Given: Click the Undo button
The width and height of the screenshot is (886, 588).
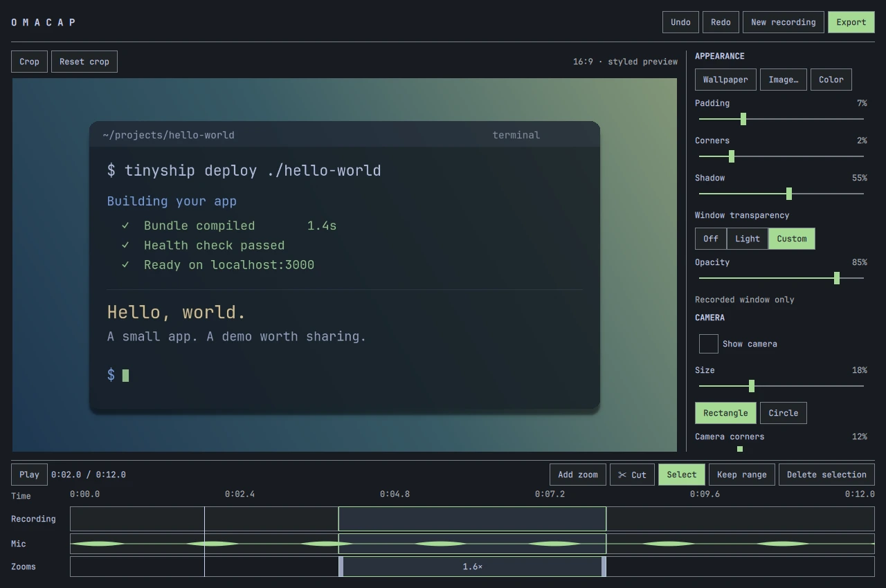Looking at the screenshot, I should (680, 22).
